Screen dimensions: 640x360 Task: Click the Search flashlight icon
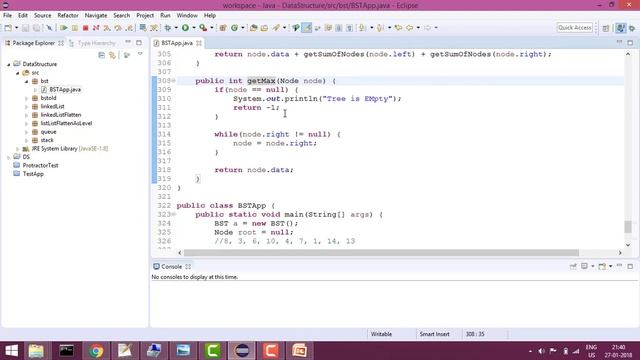coord(276,28)
